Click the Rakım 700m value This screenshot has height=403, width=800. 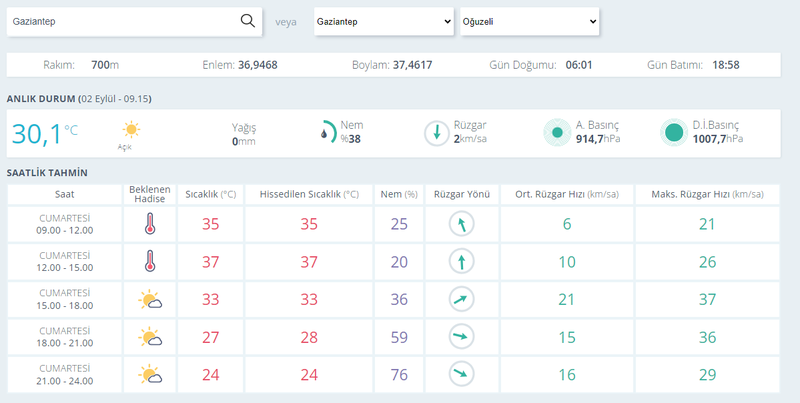pos(105,65)
